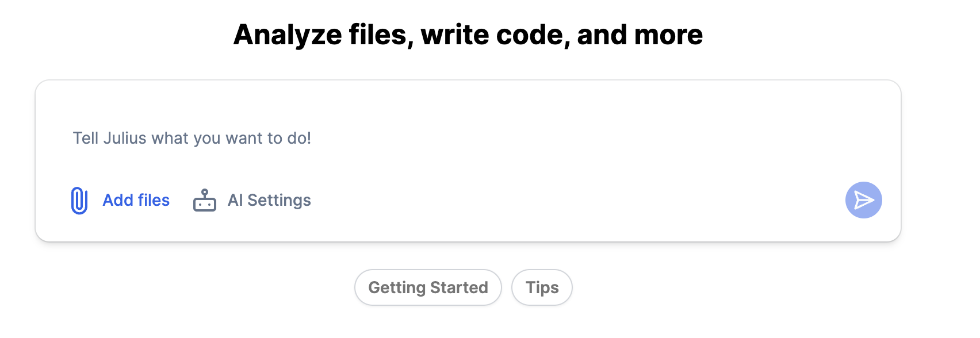Viewport: 980px width, 338px height.
Task: Click the "Add files" link text
Action: (x=136, y=200)
